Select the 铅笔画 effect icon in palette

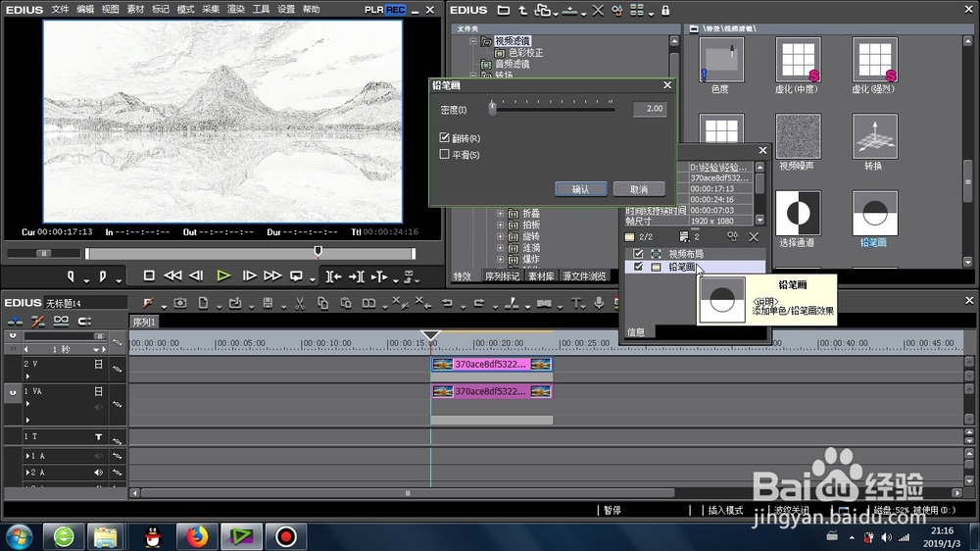[x=875, y=214]
